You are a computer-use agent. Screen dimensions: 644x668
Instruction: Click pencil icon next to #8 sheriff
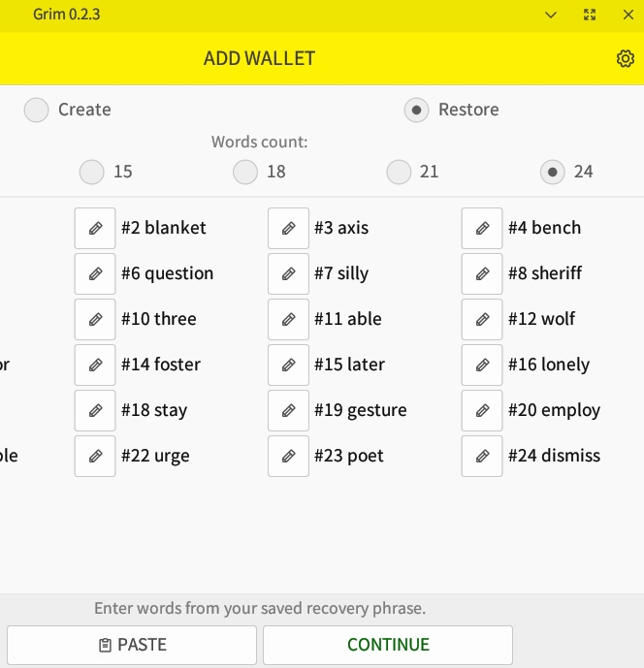coord(482,274)
